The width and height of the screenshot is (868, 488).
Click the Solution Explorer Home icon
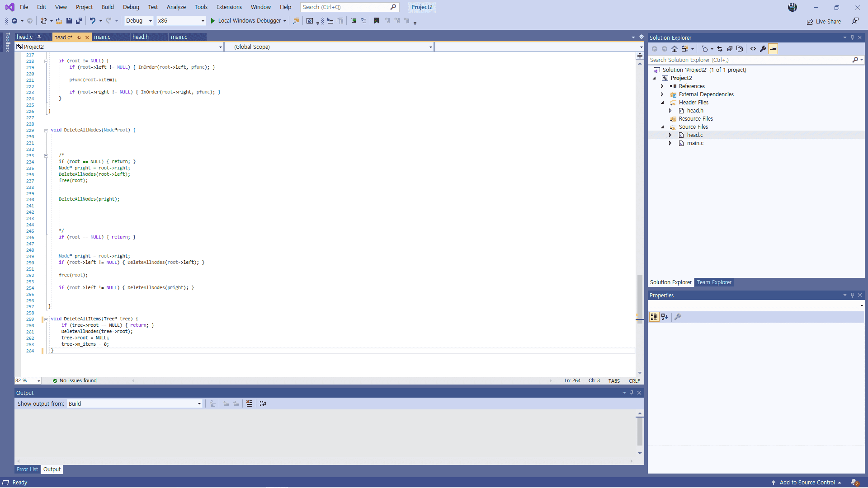[x=675, y=49]
